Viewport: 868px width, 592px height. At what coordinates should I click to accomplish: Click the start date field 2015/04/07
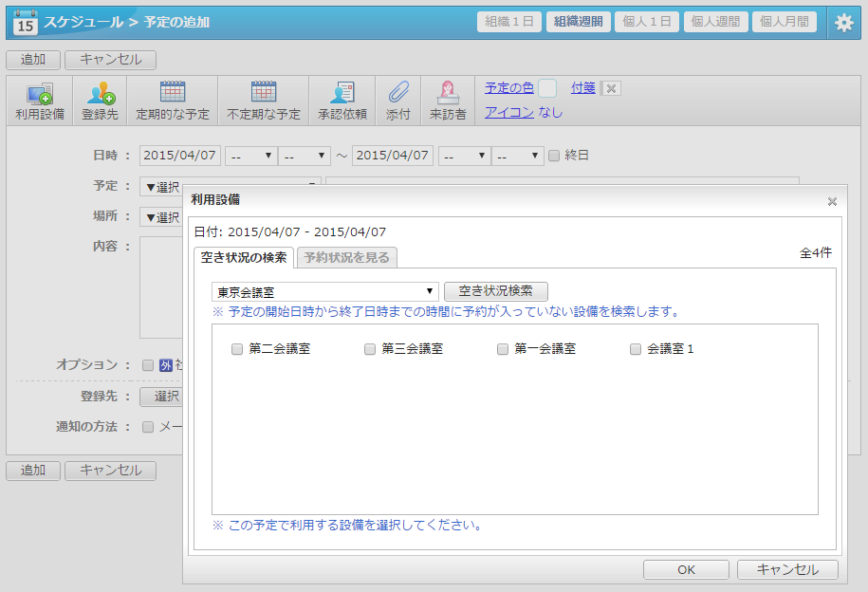pyautogui.click(x=180, y=156)
